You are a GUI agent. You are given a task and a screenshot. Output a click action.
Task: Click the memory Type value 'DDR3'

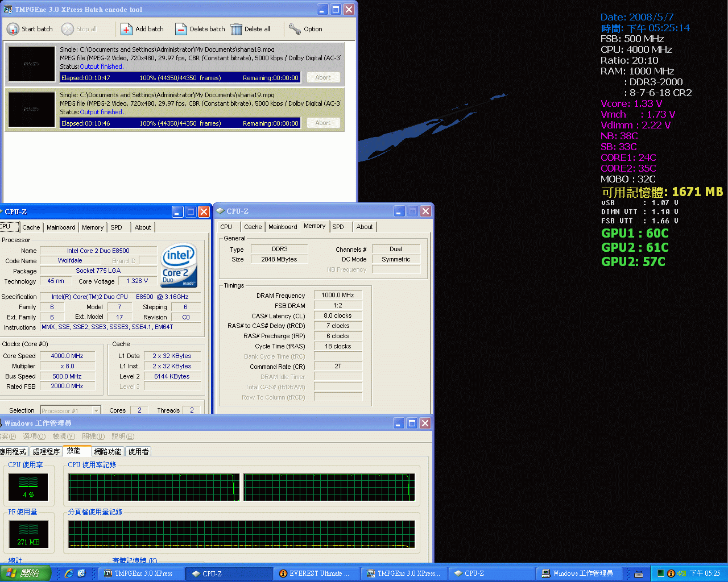point(279,249)
